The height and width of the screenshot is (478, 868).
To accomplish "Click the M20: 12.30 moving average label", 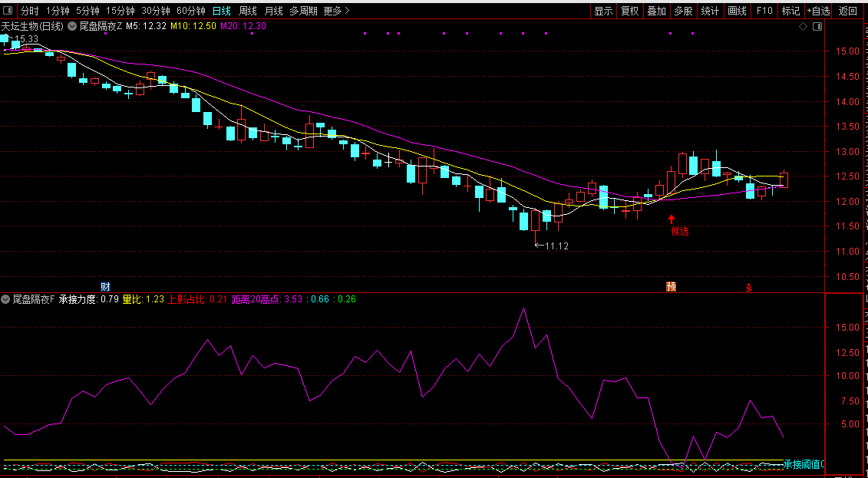I will point(243,26).
